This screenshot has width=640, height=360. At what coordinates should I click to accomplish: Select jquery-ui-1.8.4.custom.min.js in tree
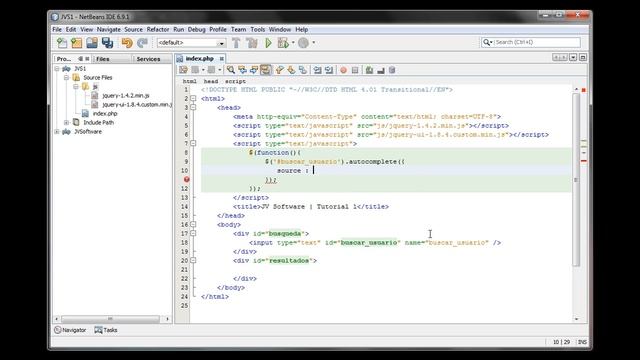pos(137,104)
